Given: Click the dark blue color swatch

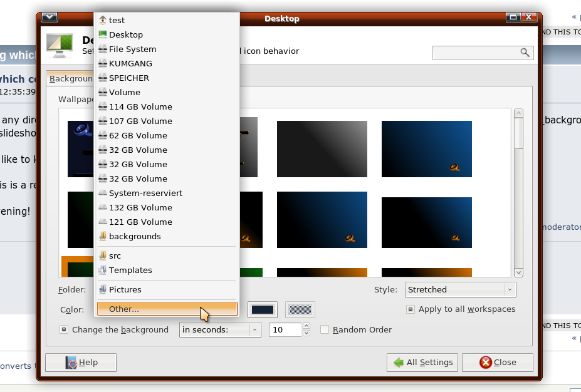Looking at the screenshot, I should [x=263, y=309].
